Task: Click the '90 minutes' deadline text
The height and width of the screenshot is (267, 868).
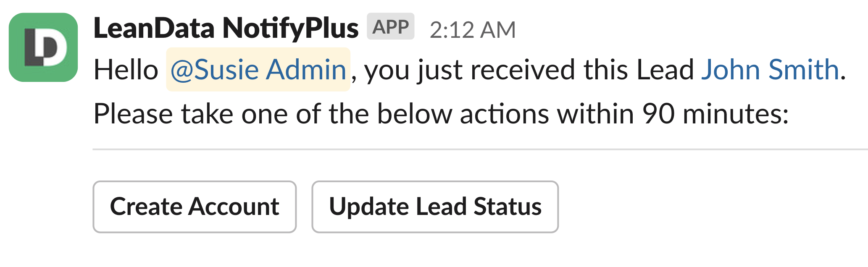Action: [715, 114]
